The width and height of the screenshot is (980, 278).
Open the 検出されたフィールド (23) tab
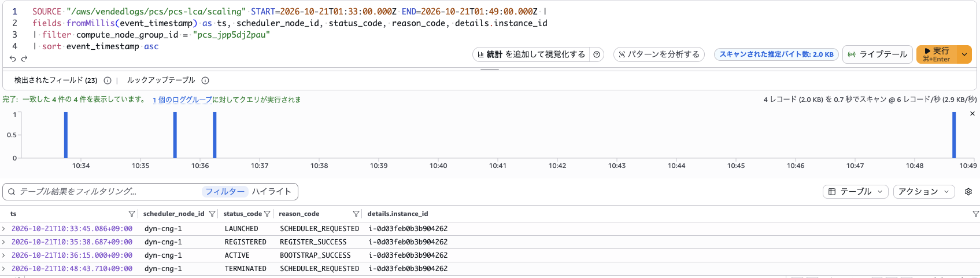[x=56, y=81]
